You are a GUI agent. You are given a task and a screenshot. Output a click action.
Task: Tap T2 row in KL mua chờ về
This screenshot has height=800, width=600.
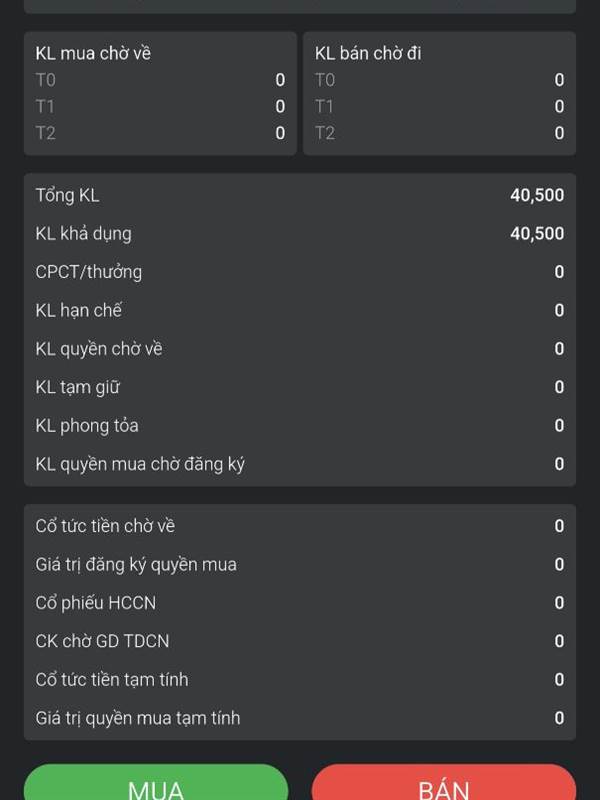point(160,133)
